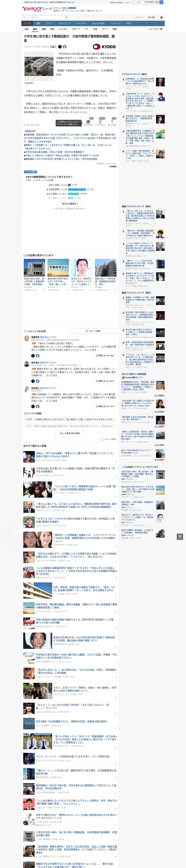React with 学びがある graduation cap icon
Image resolution: width=186 pixels, height=868 pixels.
click(x=89, y=122)
